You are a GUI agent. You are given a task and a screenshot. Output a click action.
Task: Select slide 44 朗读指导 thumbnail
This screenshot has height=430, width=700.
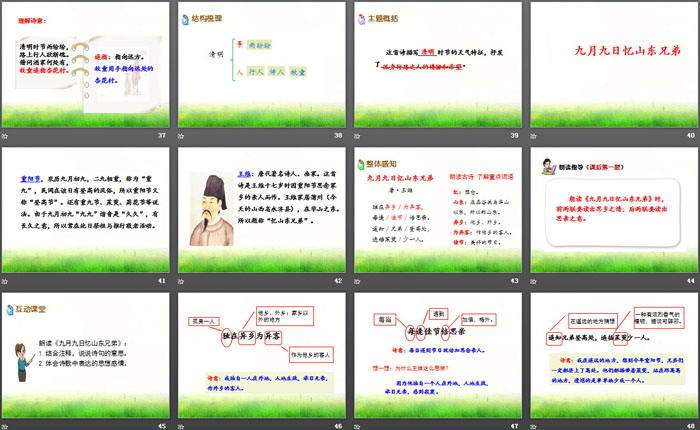coord(614,210)
